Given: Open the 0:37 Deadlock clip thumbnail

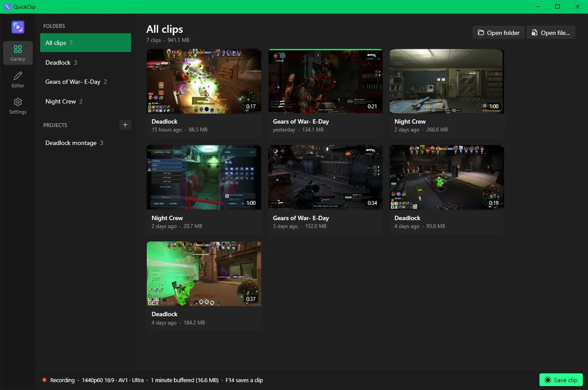Looking at the screenshot, I should (204, 274).
